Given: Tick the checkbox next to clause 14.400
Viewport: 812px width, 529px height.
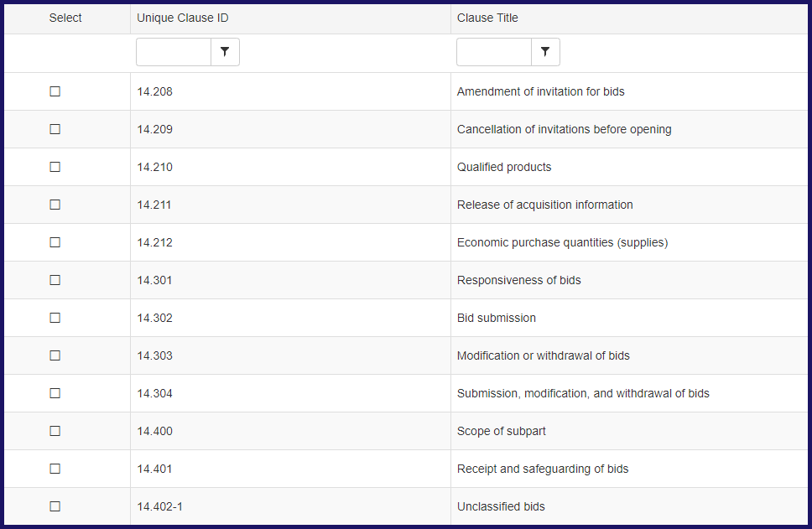Looking at the screenshot, I should click(55, 430).
